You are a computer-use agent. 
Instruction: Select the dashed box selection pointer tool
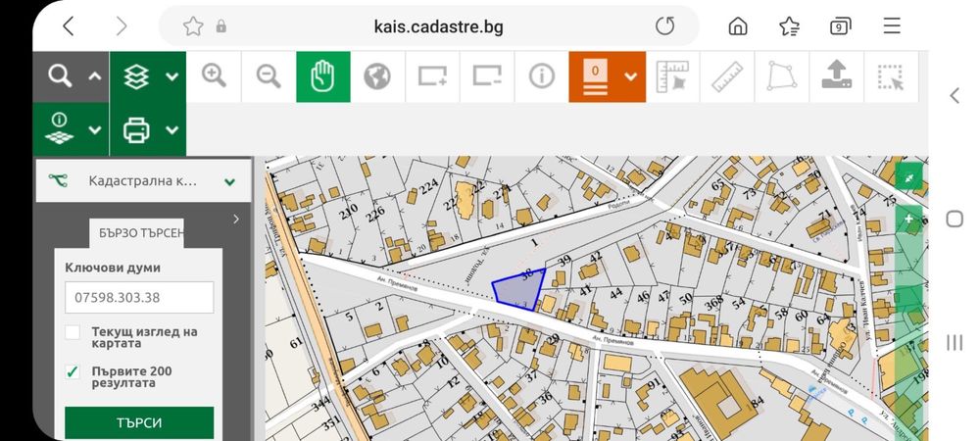(x=891, y=76)
